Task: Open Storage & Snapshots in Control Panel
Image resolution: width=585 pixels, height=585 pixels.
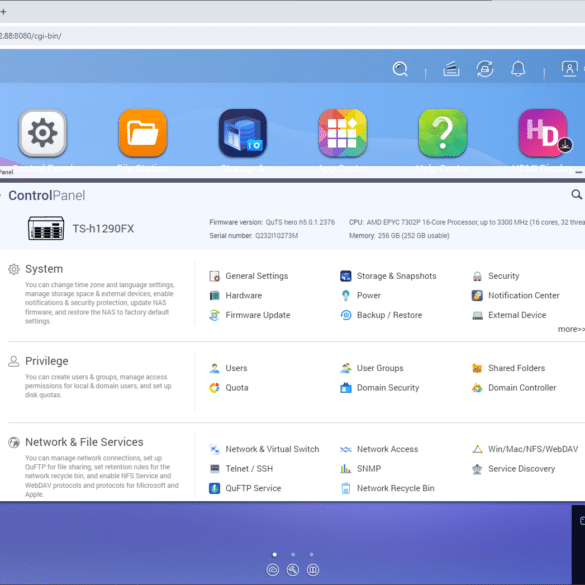Action: [388, 276]
